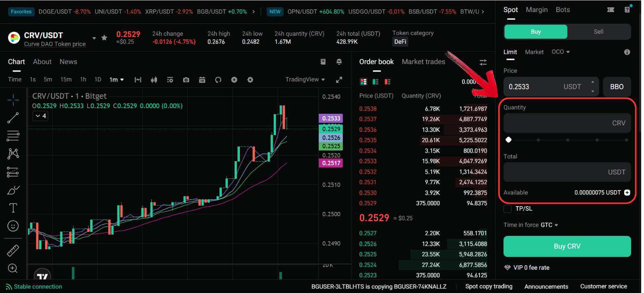Click the Favorites ticker label
The width and height of the screenshot is (644, 293).
(21, 12)
